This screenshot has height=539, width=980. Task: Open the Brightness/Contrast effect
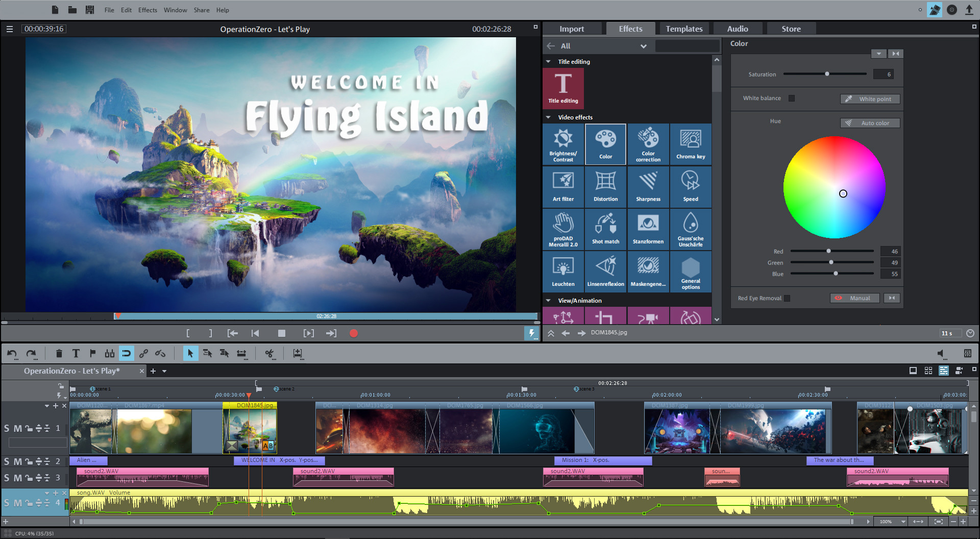(563, 144)
